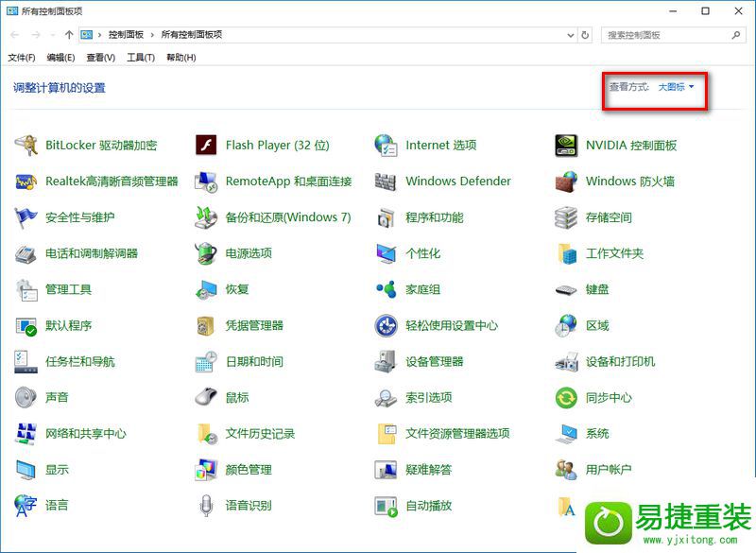Open the 查看(V) menu
Image resolution: width=756 pixels, height=553 pixels.
point(101,58)
